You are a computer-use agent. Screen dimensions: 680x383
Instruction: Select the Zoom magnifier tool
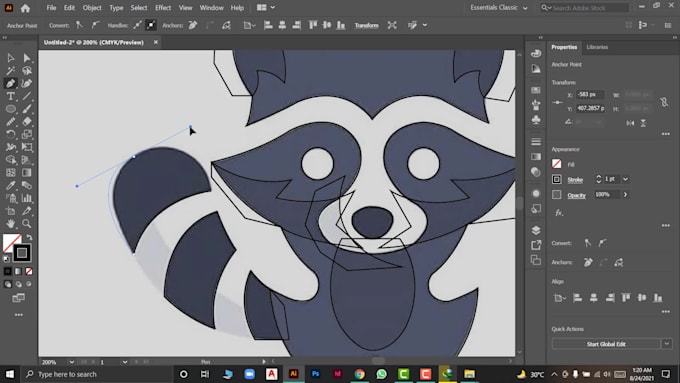click(x=27, y=224)
